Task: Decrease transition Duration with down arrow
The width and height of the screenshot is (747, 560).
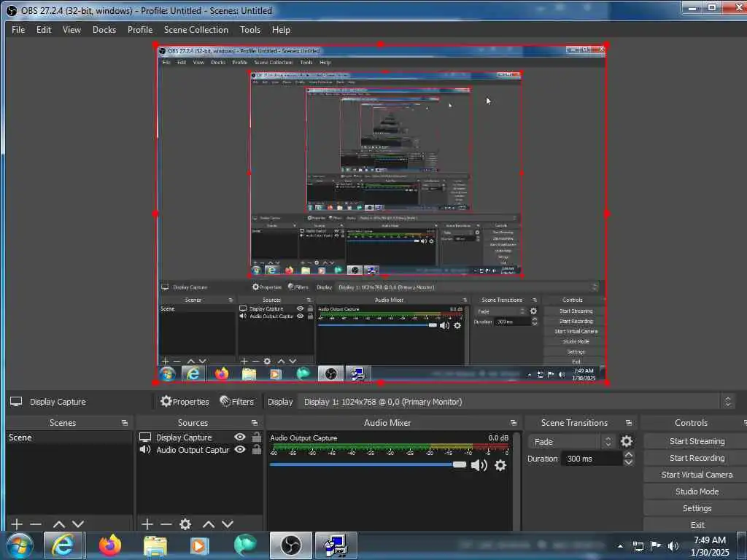Action: coord(628,462)
